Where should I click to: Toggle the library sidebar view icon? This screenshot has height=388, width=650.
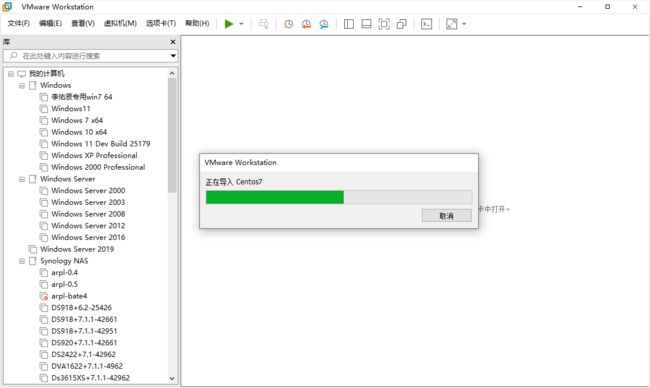click(349, 24)
